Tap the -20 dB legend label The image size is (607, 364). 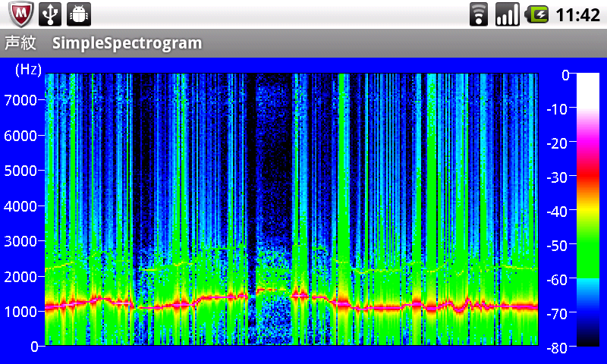tap(557, 143)
